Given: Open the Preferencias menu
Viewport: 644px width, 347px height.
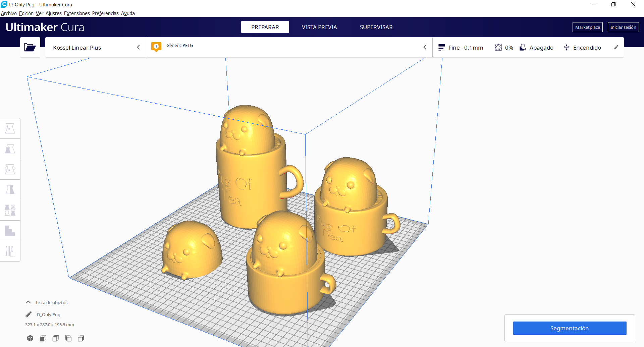Looking at the screenshot, I should click(105, 13).
